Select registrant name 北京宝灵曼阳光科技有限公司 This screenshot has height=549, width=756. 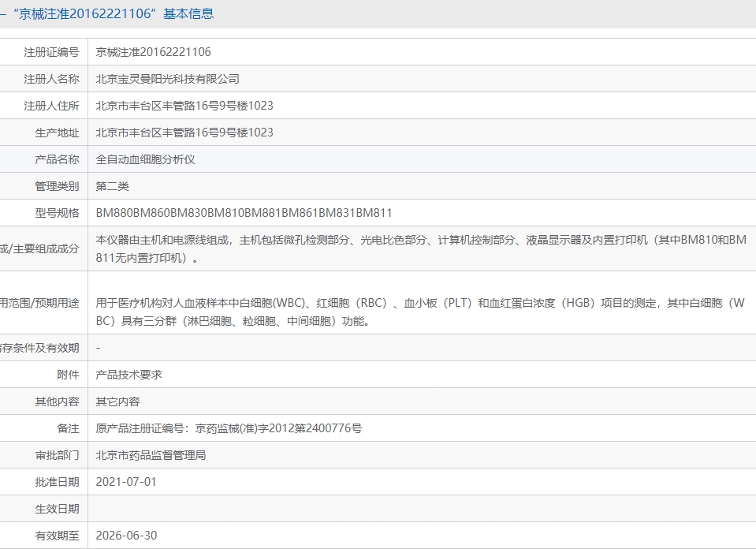(x=167, y=79)
